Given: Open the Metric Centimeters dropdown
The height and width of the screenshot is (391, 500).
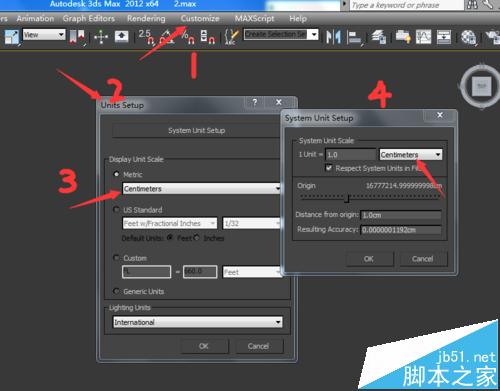Looking at the screenshot, I should point(202,189).
